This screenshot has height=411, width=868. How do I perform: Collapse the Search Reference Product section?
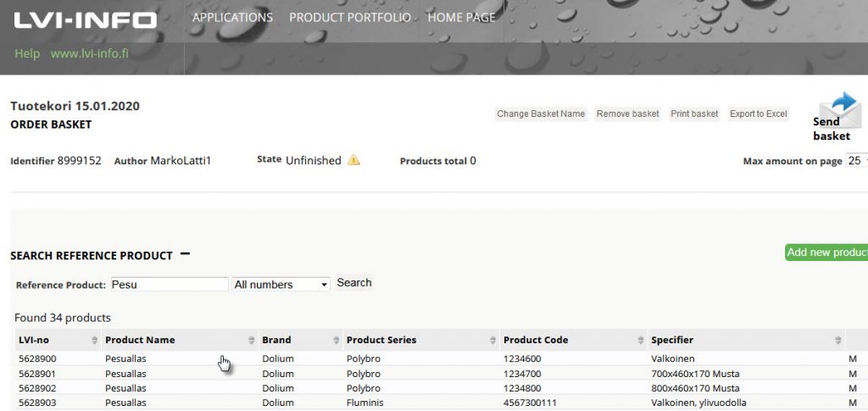point(185,254)
